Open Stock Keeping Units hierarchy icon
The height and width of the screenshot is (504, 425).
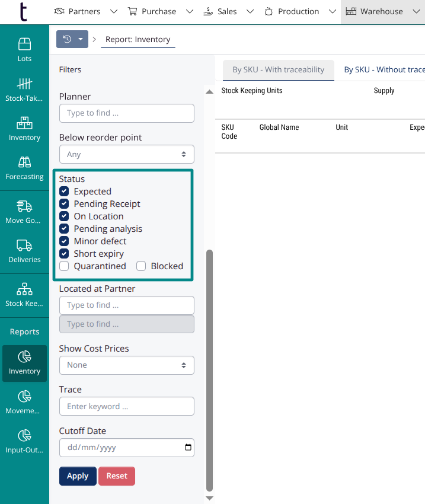click(x=24, y=289)
